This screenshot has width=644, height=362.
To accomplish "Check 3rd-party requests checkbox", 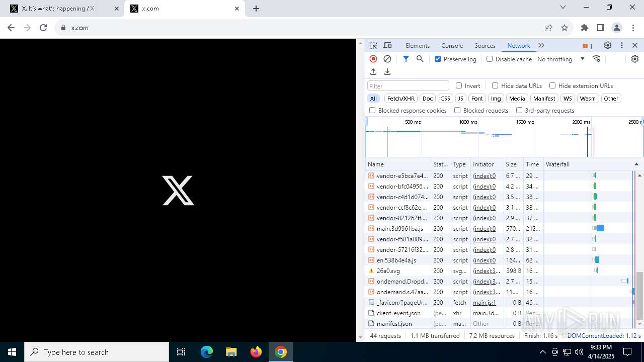I will 519,110.
